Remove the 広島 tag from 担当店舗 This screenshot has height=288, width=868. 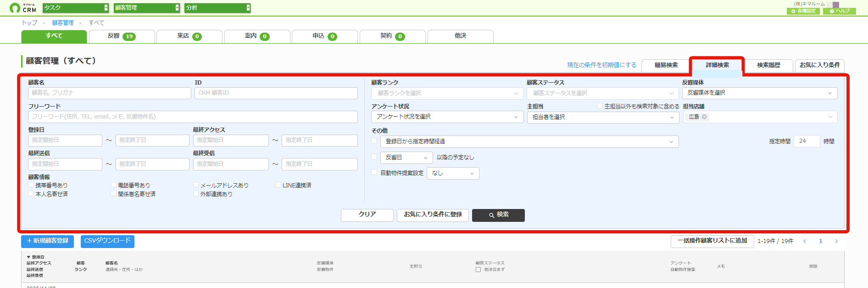pos(704,117)
